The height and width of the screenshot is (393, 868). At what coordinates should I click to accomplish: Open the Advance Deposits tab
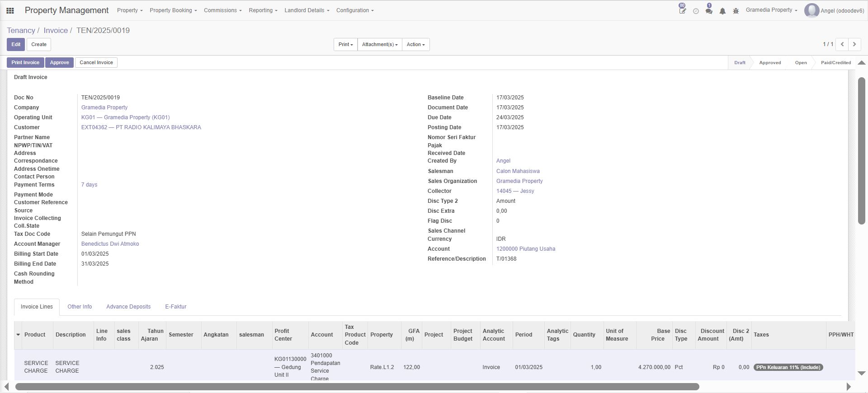pos(128,307)
